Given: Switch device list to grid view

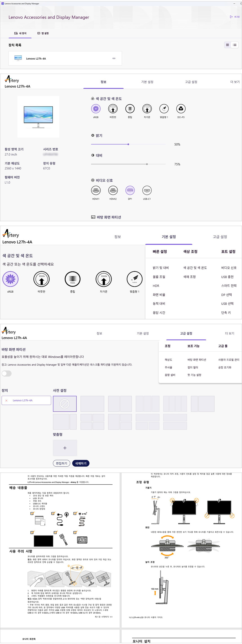Looking at the screenshot, I should [x=227, y=45].
